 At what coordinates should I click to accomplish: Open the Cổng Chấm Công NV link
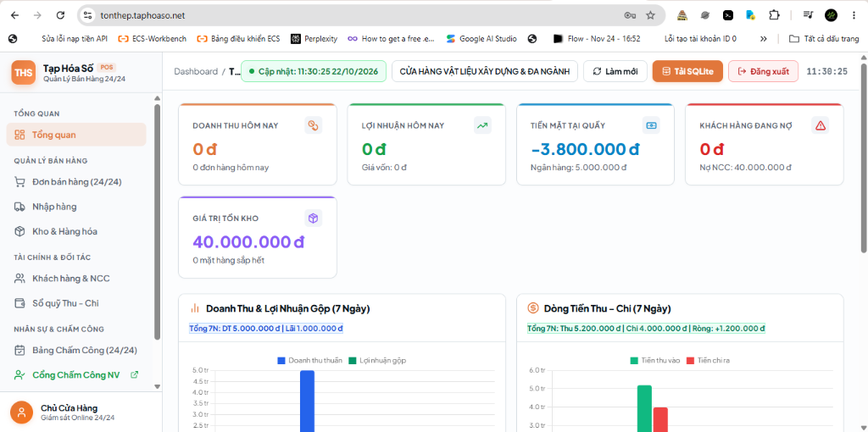click(76, 374)
